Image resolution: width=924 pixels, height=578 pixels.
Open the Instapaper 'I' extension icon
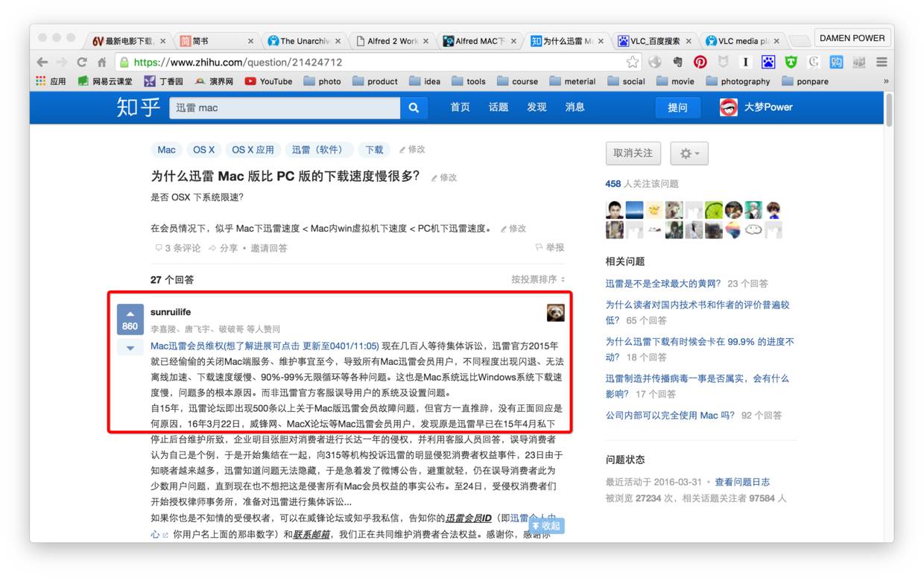[745, 62]
